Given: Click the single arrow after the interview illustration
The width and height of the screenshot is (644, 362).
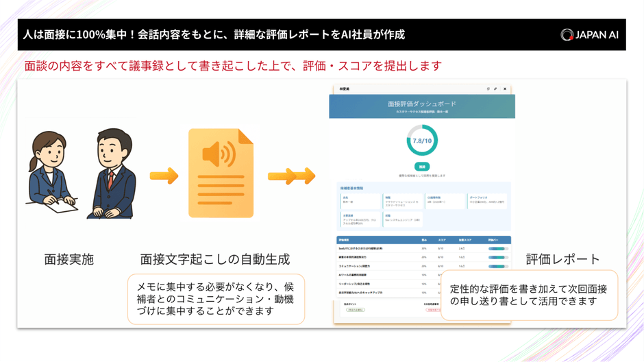Looking at the screenshot, I should click(164, 176).
